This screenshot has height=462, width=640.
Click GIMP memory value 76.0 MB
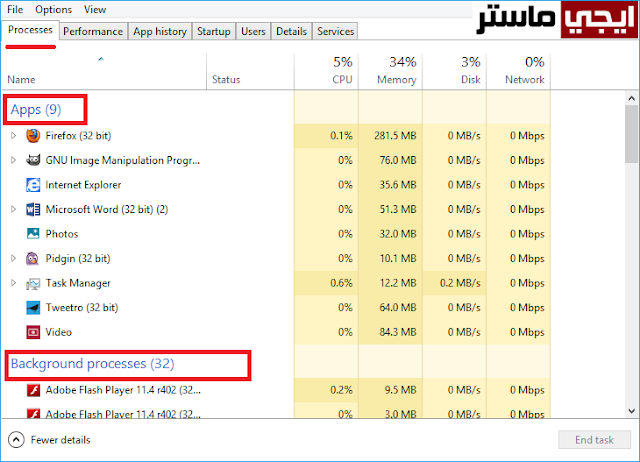(x=398, y=160)
